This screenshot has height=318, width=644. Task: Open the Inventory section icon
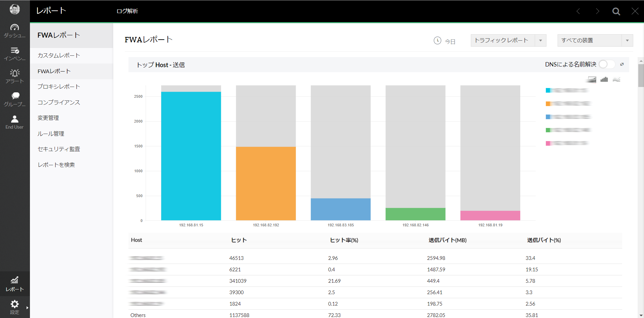click(14, 54)
